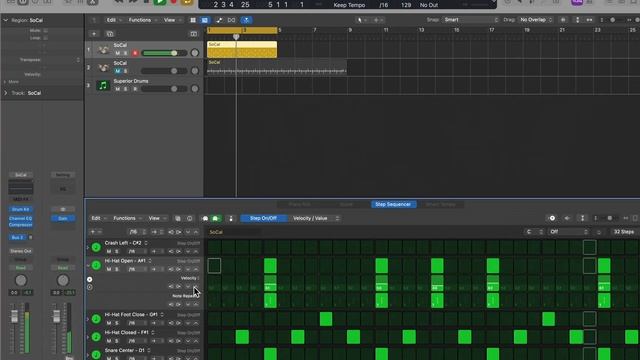Screen dimensions: 640x360
Task: Click the SoCal track 1 volume slider
Action: pos(164,53)
